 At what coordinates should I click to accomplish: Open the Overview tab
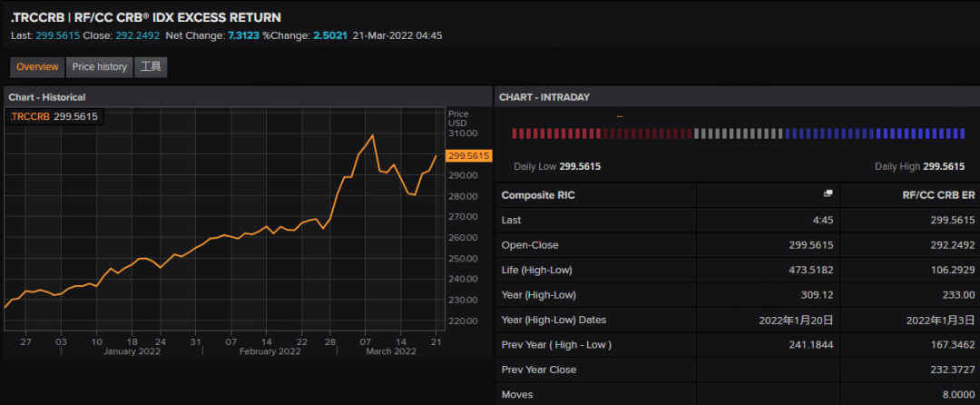[x=37, y=67]
